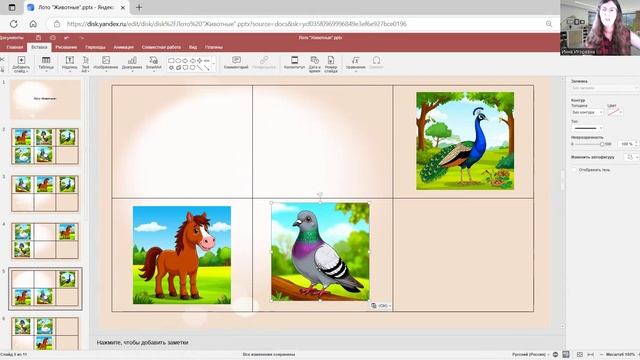
Task: Select the line shape in shapes gallery
Action: tap(199, 68)
